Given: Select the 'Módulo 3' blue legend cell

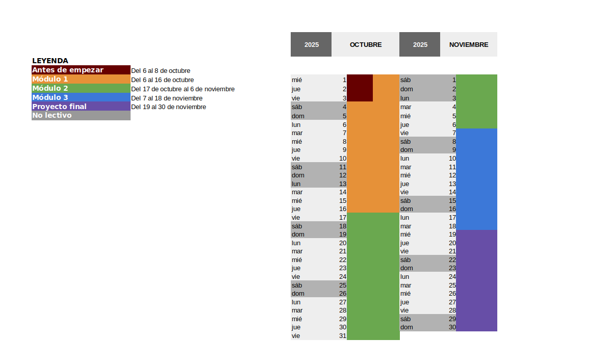Looking at the screenshot, I should tap(81, 97).
